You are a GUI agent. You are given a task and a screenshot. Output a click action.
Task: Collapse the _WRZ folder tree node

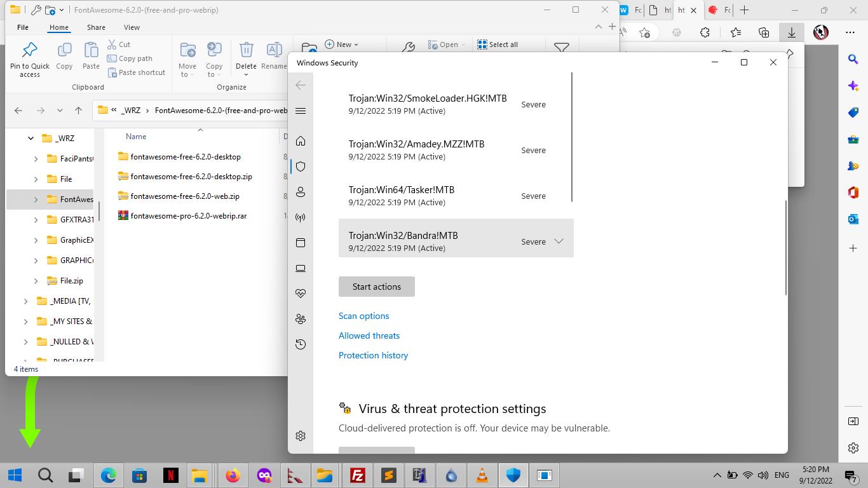click(31, 138)
